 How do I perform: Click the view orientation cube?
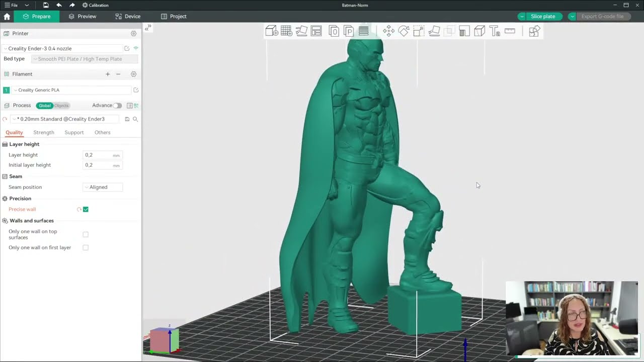(165, 339)
